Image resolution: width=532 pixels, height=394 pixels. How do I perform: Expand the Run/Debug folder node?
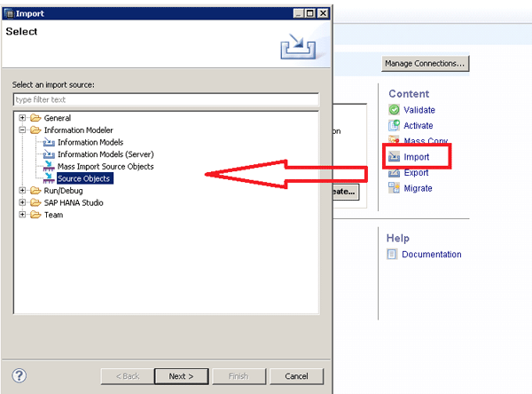pyautogui.click(x=22, y=191)
